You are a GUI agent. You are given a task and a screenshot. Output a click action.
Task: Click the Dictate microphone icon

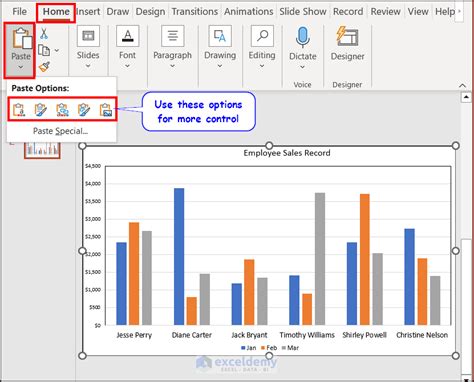tap(303, 37)
